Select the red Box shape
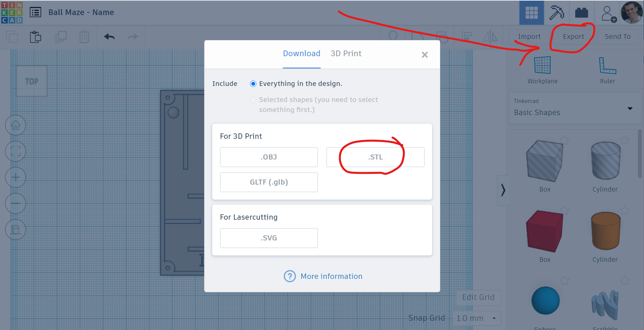Viewport: 644px width, 330px height. 545,231
